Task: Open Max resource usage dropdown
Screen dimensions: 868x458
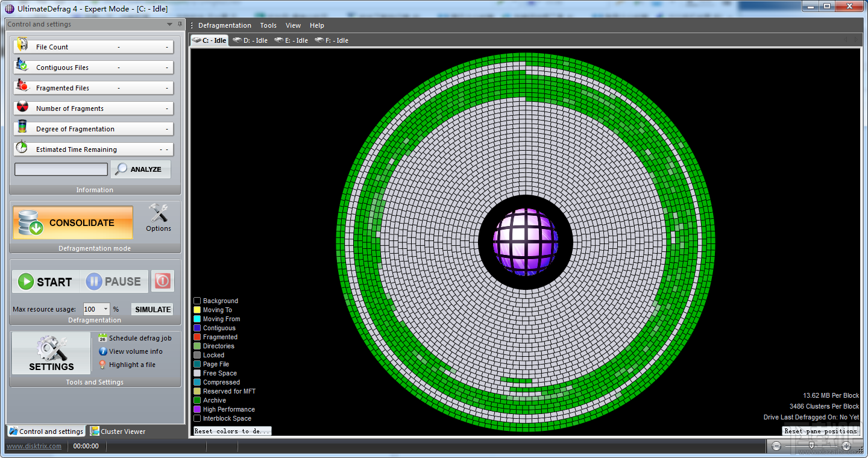Action: click(x=105, y=309)
